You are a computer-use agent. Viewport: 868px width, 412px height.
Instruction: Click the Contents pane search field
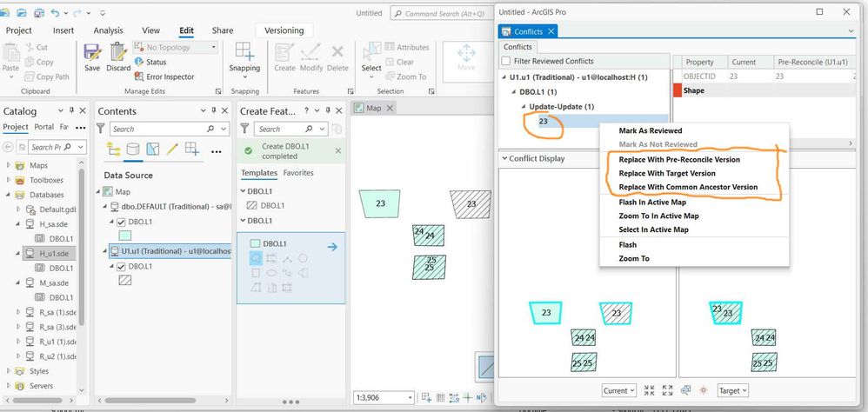(164, 129)
